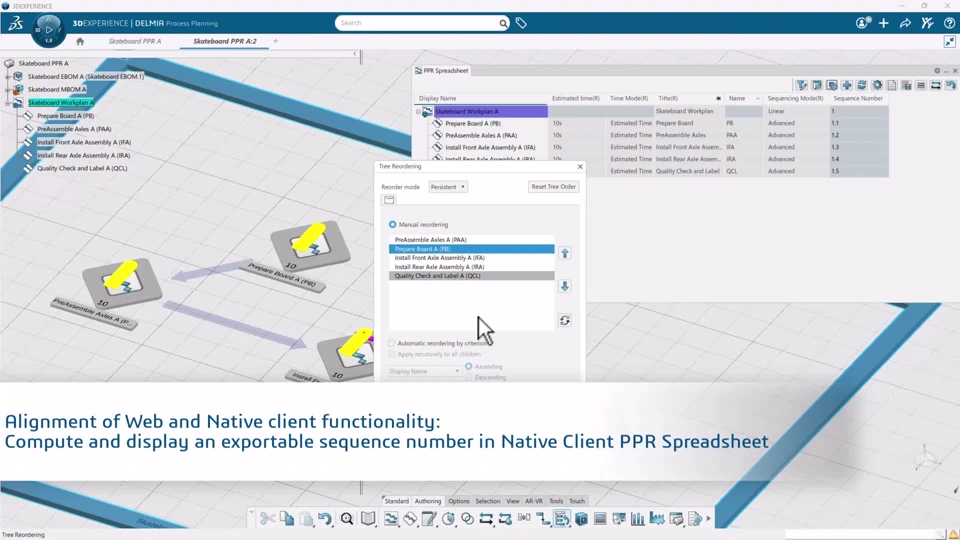Click the search magnifier icon
The width and height of the screenshot is (960, 540).
[x=503, y=23]
